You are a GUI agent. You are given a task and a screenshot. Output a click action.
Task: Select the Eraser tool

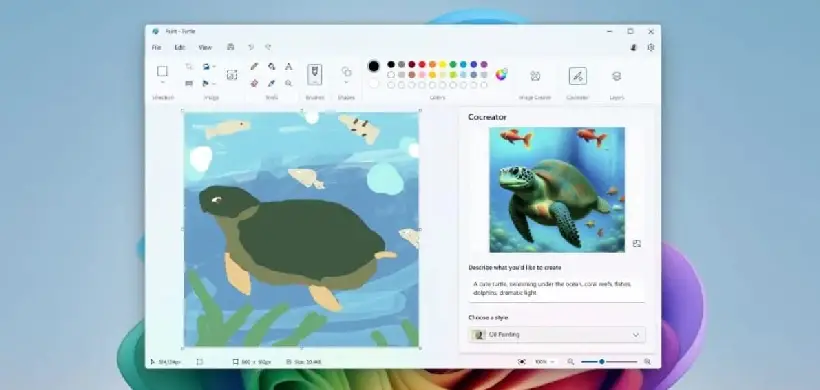point(254,83)
